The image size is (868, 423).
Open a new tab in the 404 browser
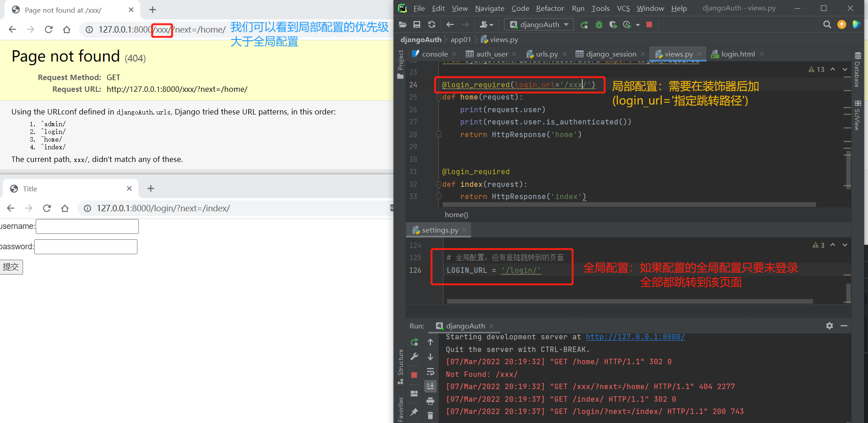click(x=152, y=10)
